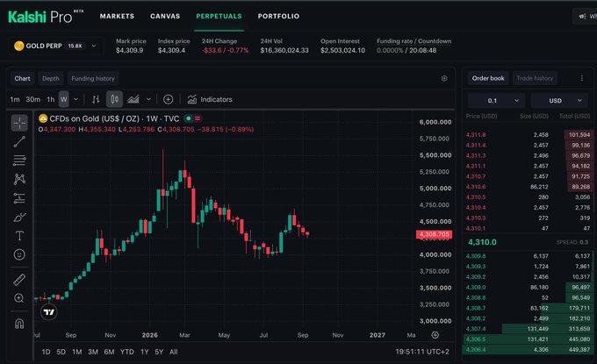This screenshot has height=364, width=597.
Task: Click the gold coin icon beside GOLD PERP
Action: coord(18,46)
